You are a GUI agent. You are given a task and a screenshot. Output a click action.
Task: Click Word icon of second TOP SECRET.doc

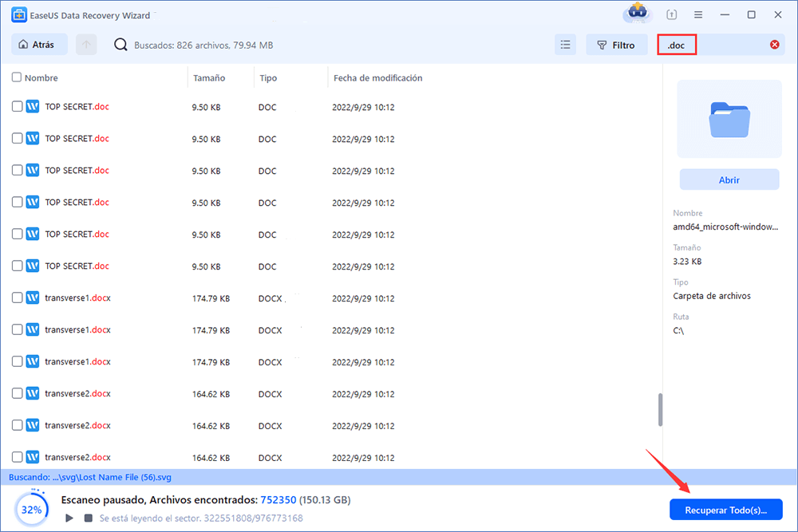click(33, 138)
